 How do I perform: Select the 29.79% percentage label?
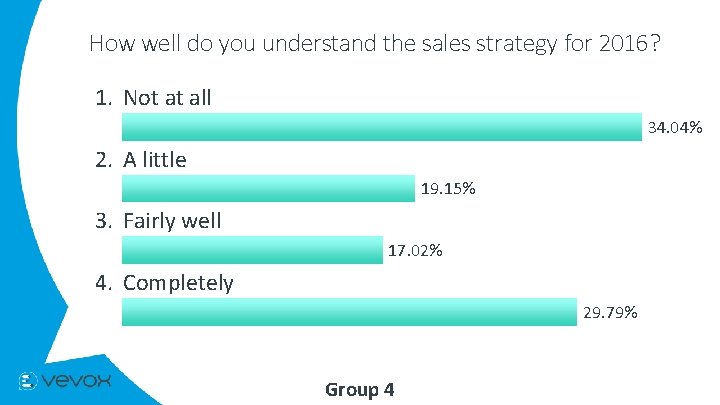click(x=609, y=313)
